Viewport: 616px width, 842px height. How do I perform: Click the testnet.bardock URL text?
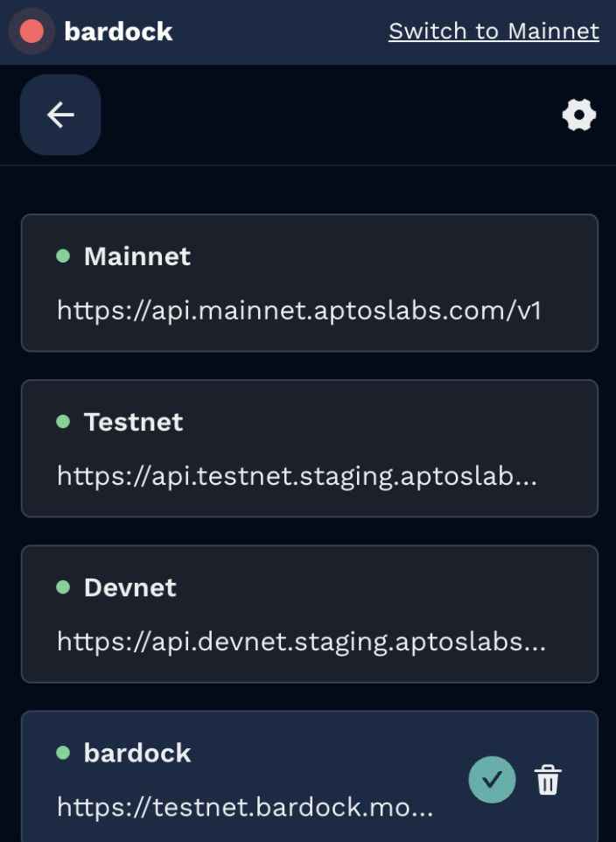coord(245,807)
